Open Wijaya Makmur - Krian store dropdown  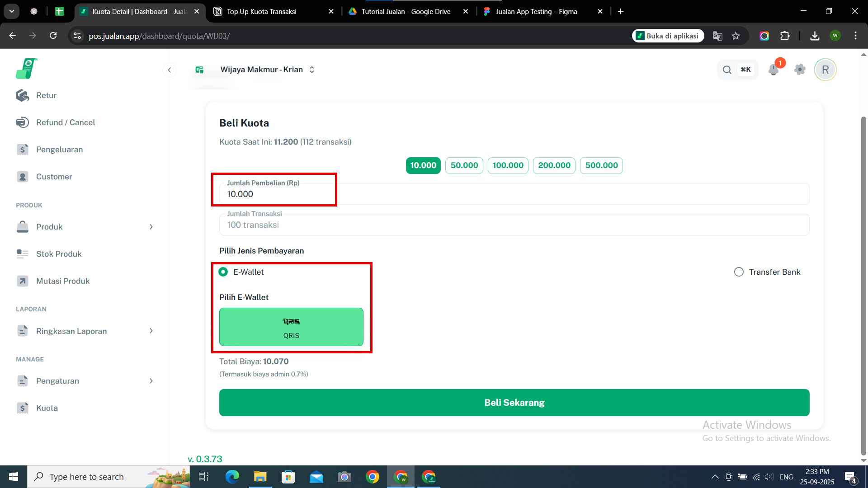click(x=267, y=70)
